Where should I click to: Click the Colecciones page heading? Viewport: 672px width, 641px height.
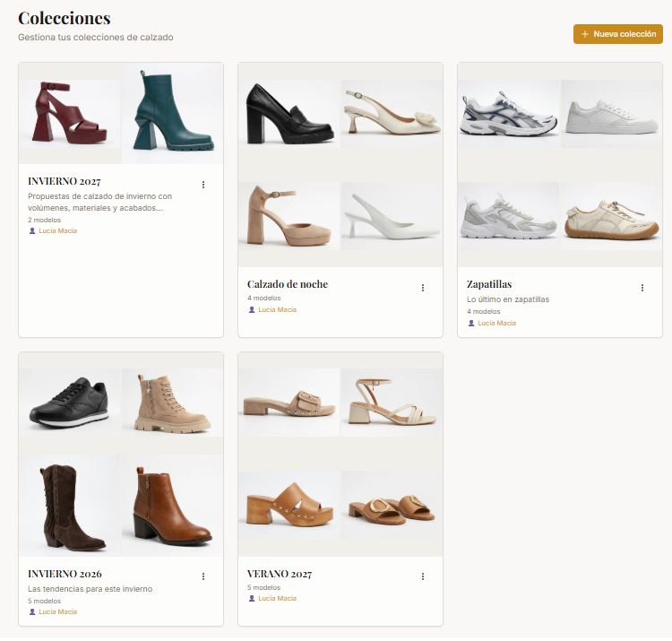pos(65,18)
